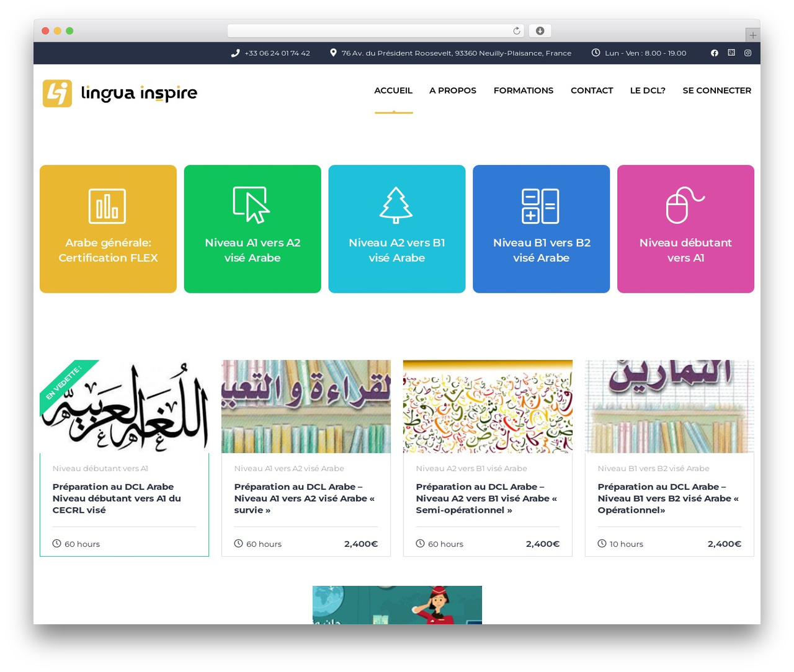
Task: Open the Niveau A1 vers A2 visé Arabe tile
Action: pos(252,229)
